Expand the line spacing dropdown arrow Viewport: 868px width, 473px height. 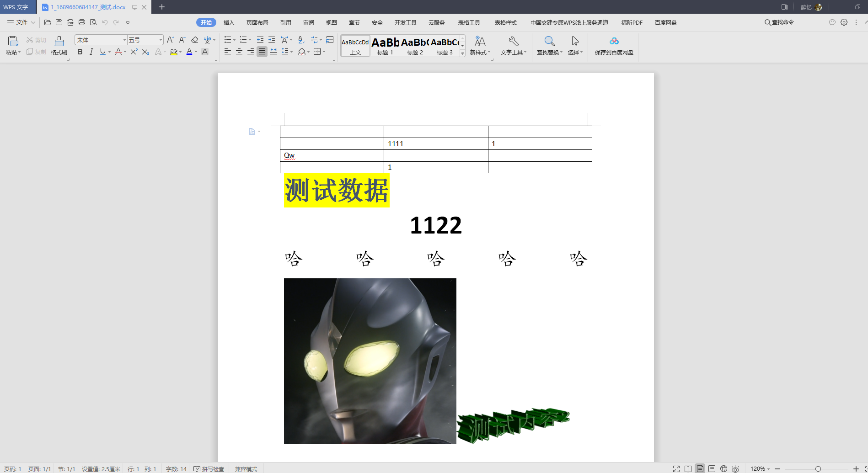(291, 52)
